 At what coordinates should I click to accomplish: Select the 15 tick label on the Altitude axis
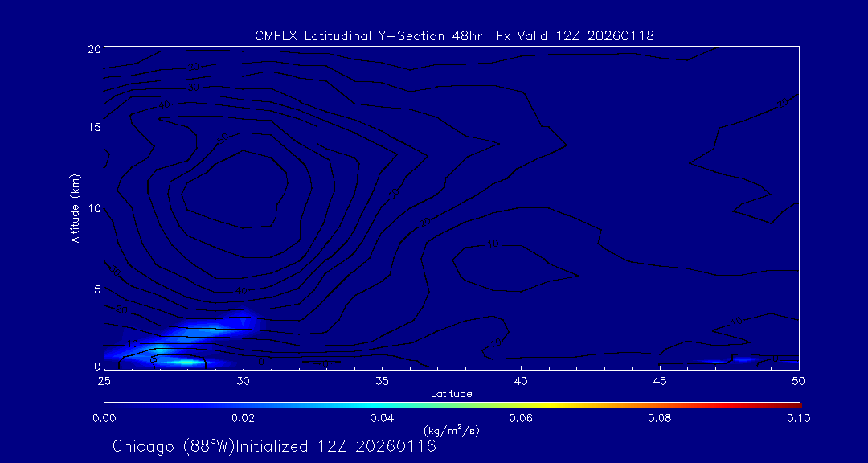pyautogui.click(x=92, y=128)
